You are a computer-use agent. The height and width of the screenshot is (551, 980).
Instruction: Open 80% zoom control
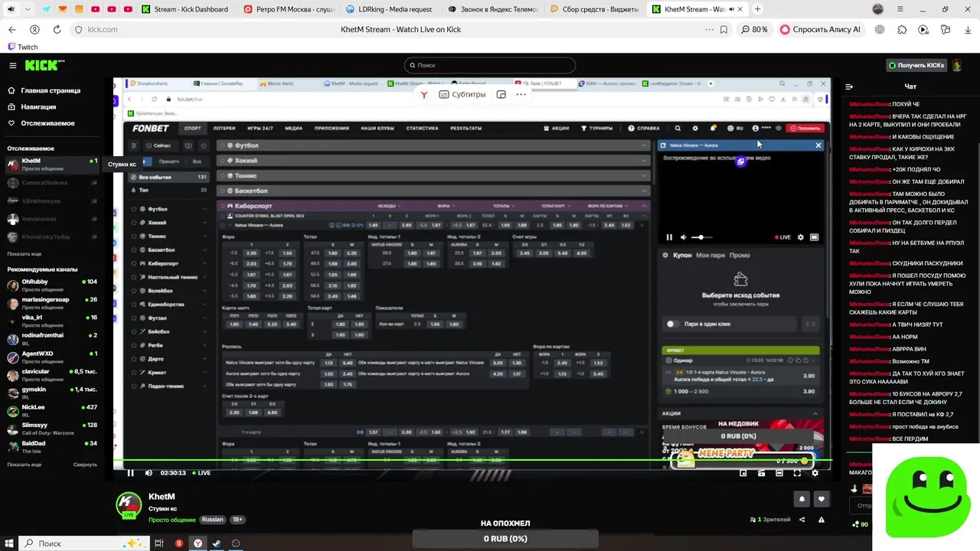coord(755,30)
